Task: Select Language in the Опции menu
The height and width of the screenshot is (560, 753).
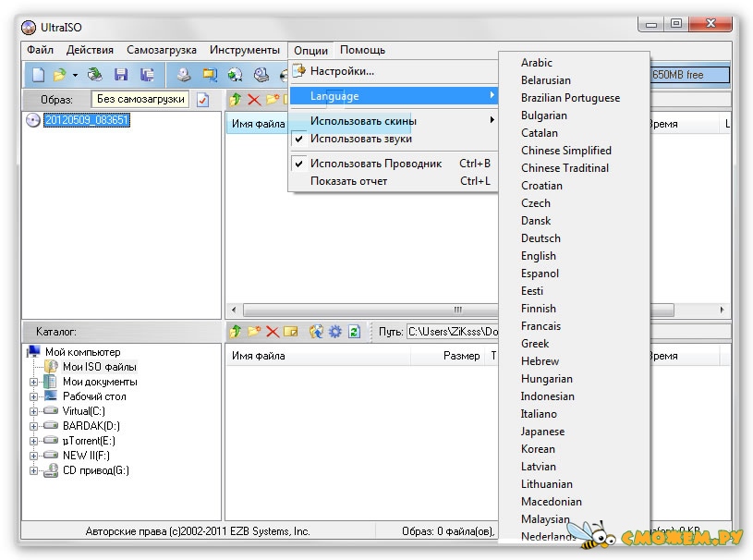Action: click(x=394, y=96)
